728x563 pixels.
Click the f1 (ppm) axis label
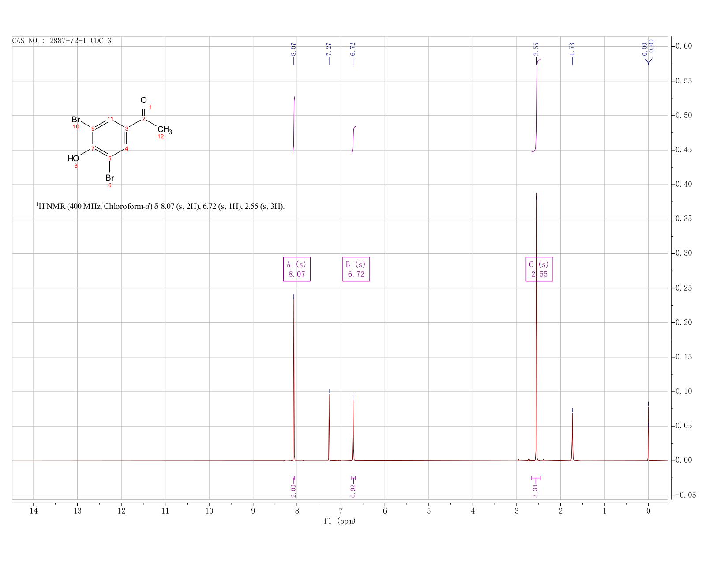340,521
